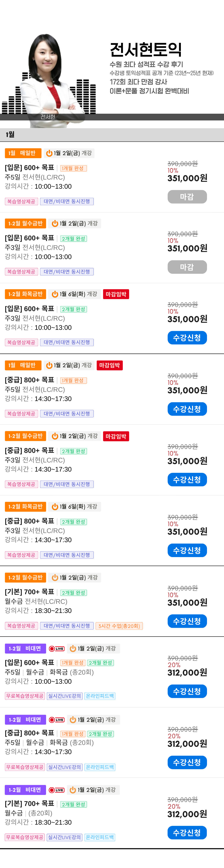Select the 1월 month tab header
The width and height of the screenshot is (224, 868).
(10, 135)
